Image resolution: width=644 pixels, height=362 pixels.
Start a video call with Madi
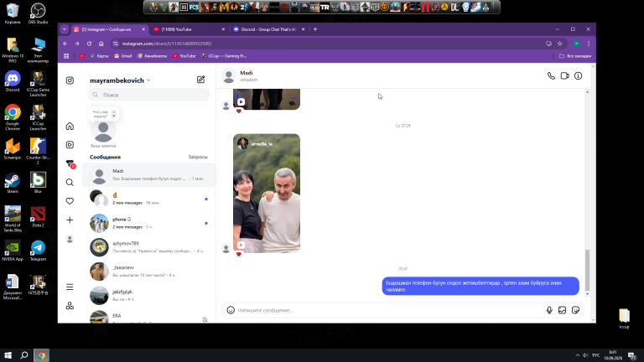[x=564, y=76]
